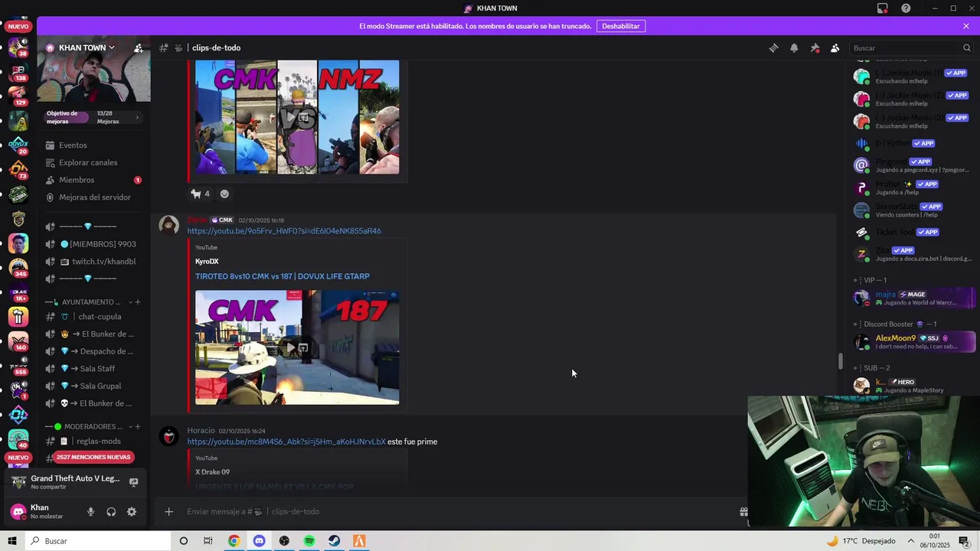
Task: Open User Settings gear
Action: click(x=132, y=512)
